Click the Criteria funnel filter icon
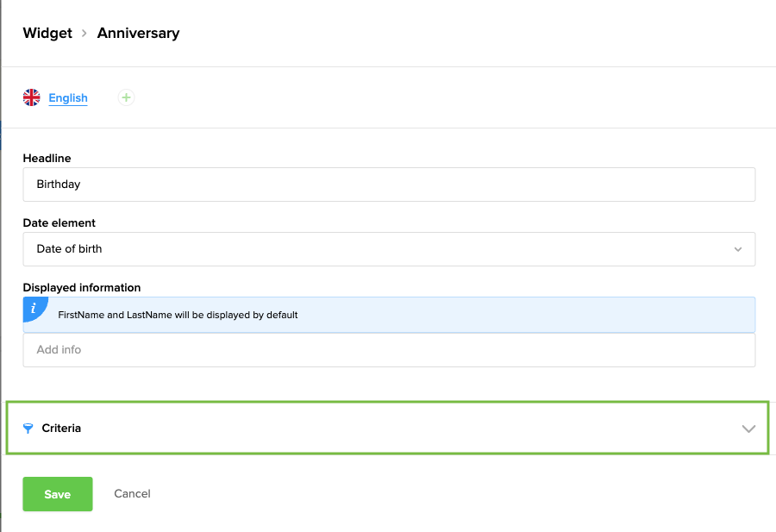Image resolution: width=776 pixels, height=532 pixels. click(x=28, y=428)
